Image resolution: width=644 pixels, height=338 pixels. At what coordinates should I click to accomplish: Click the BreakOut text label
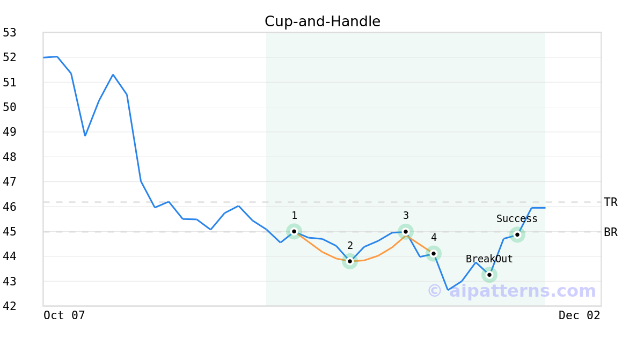tap(489, 259)
